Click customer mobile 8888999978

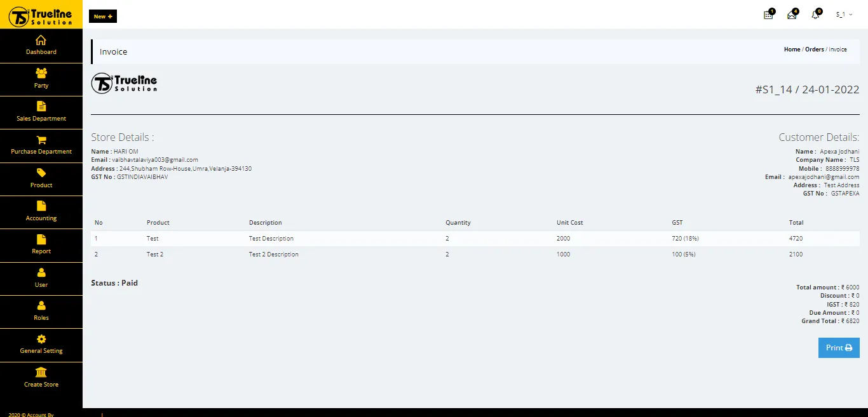coord(843,169)
